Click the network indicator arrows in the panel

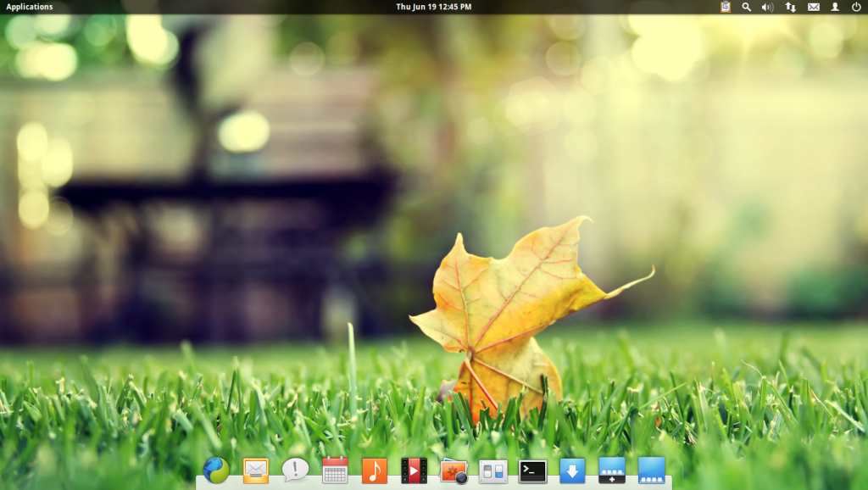[x=791, y=7]
